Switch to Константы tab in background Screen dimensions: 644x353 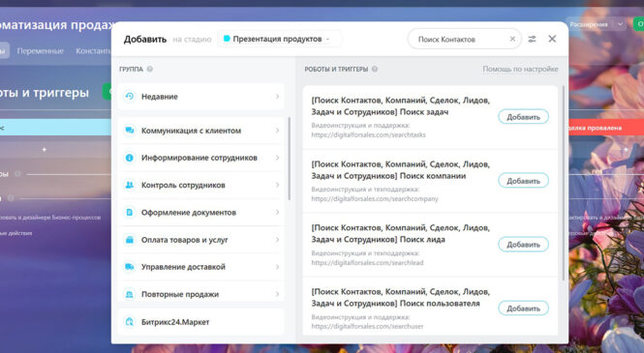pos(93,51)
